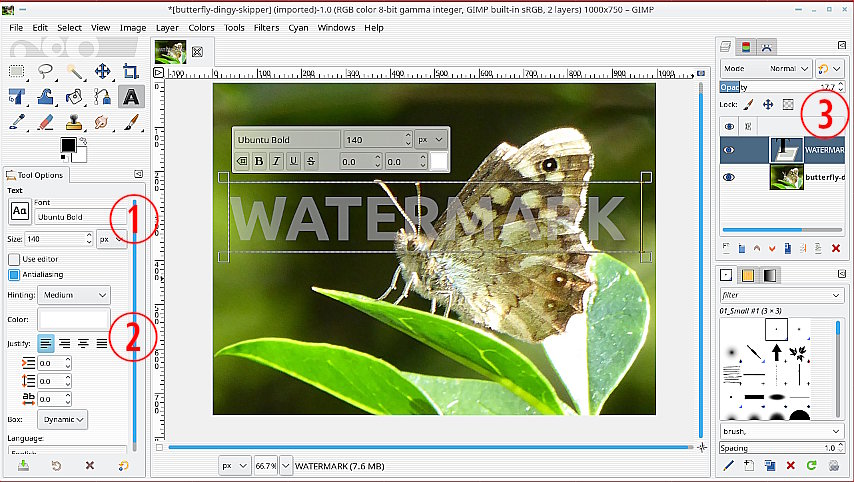This screenshot has height=482, width=854.
Task: Open the Hinting dropdown set to Medium
Action: click(74, 295)
